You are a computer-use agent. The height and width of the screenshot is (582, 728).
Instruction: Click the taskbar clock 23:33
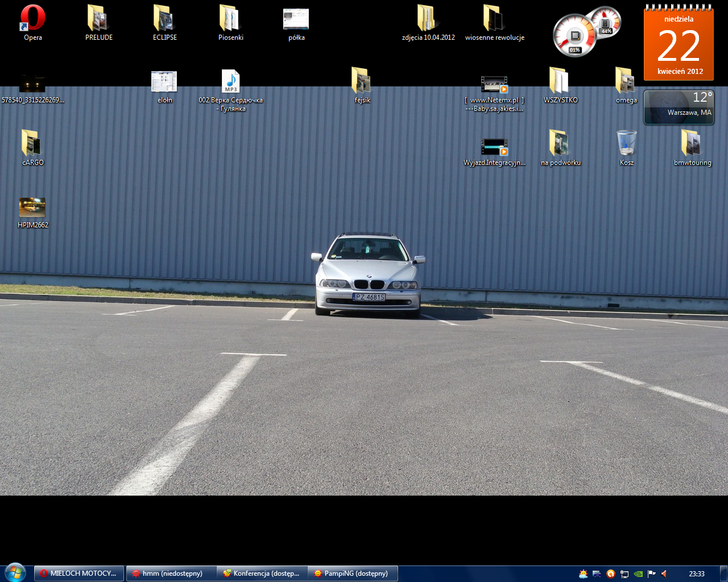point(696,573)
